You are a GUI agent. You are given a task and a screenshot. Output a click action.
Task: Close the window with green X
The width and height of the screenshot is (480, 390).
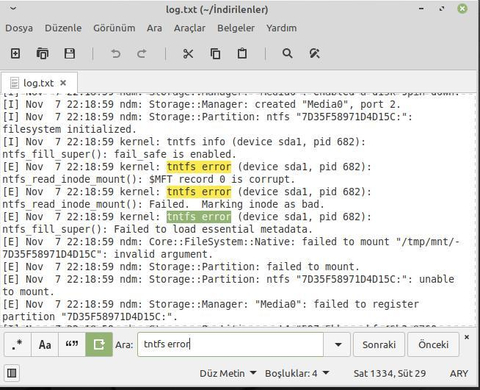pyautogui.click(x=462, y=9)
